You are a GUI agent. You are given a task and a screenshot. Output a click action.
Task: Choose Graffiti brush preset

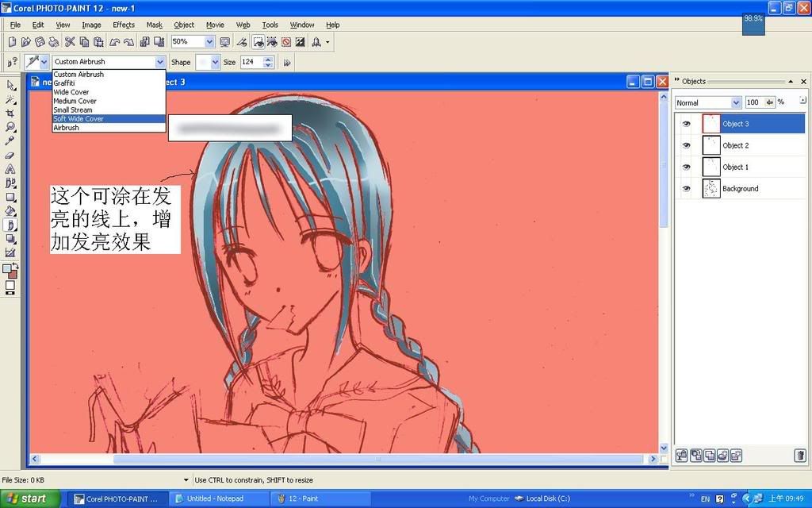click(x=64, y=83)
